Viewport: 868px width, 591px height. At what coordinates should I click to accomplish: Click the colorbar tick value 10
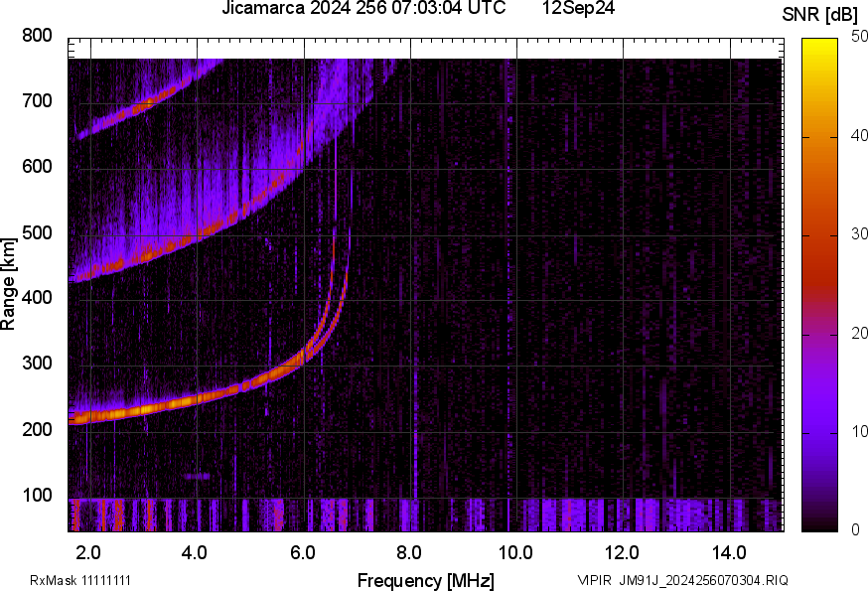coord(859,431)
